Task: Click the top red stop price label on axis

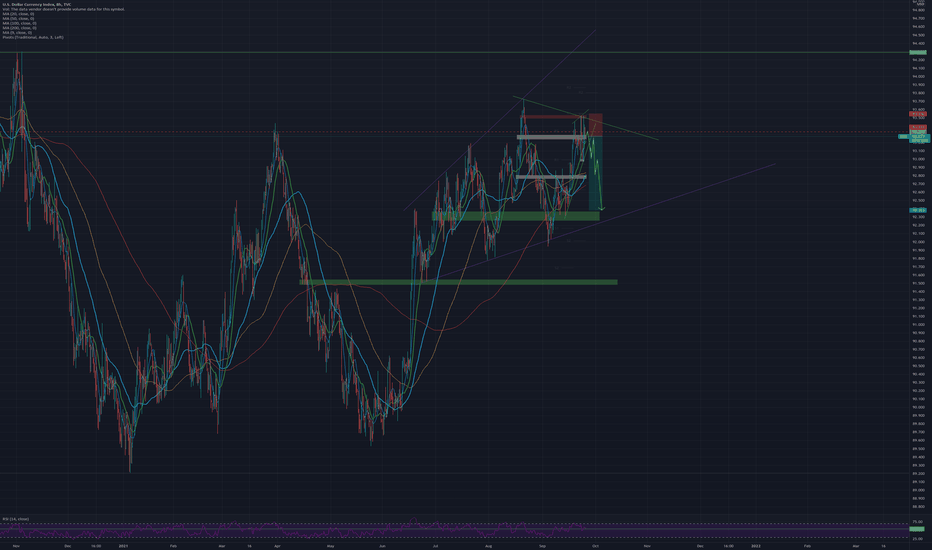Action: pos(918,114)
